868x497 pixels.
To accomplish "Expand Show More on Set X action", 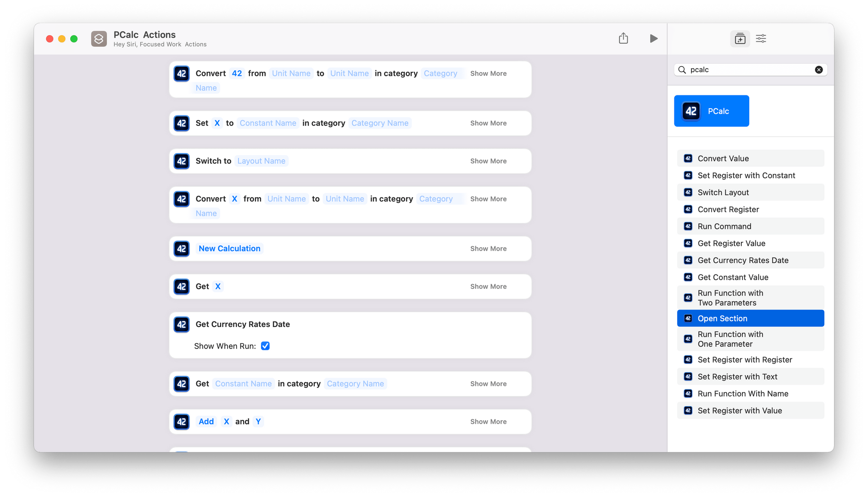I will pos(488,123).
